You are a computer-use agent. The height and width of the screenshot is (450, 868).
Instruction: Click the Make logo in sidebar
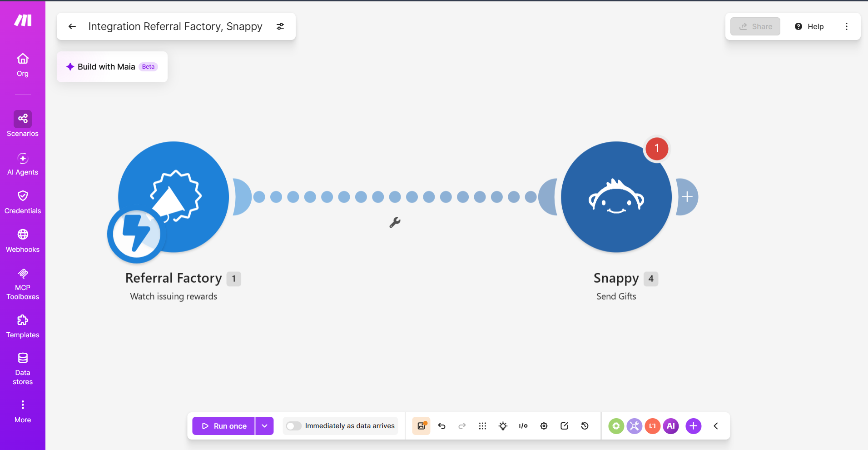(x=23, y=20)
